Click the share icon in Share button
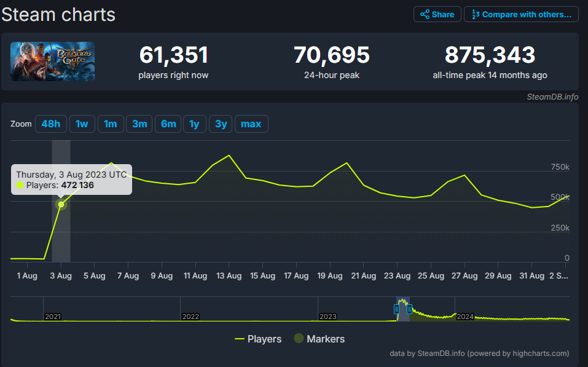The image size is (588, 367). [425, 14]
